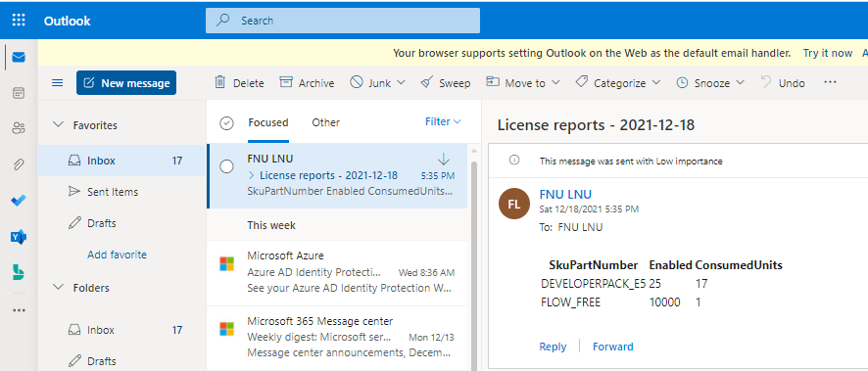Click the New message button

[126, 83]
